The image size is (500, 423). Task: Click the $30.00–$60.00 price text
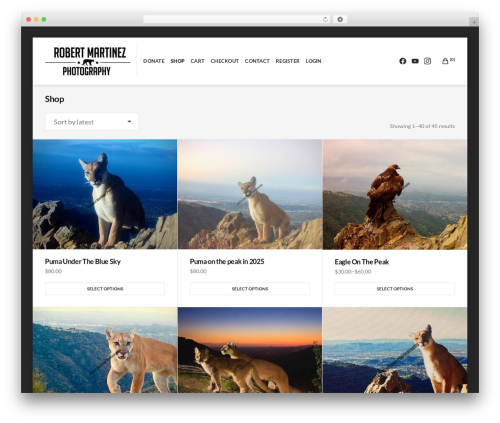tap(353, 272)
